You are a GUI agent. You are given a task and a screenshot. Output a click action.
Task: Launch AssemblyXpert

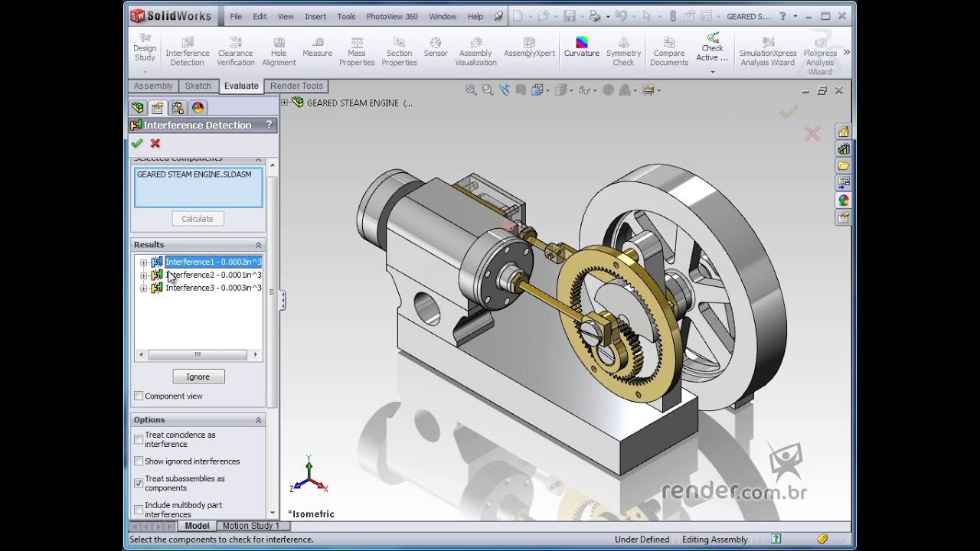click(529, 47)
